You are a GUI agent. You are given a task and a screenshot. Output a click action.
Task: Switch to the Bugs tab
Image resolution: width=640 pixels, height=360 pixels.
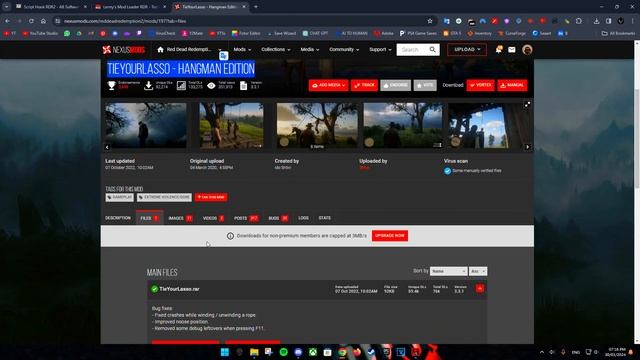278,218
